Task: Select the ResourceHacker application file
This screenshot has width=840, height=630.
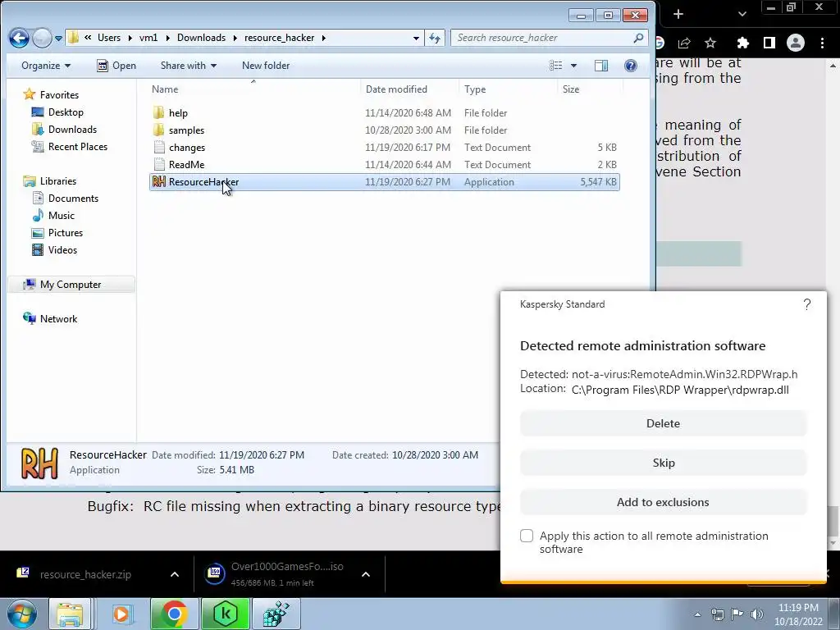Action: click(x=384, y=181)
